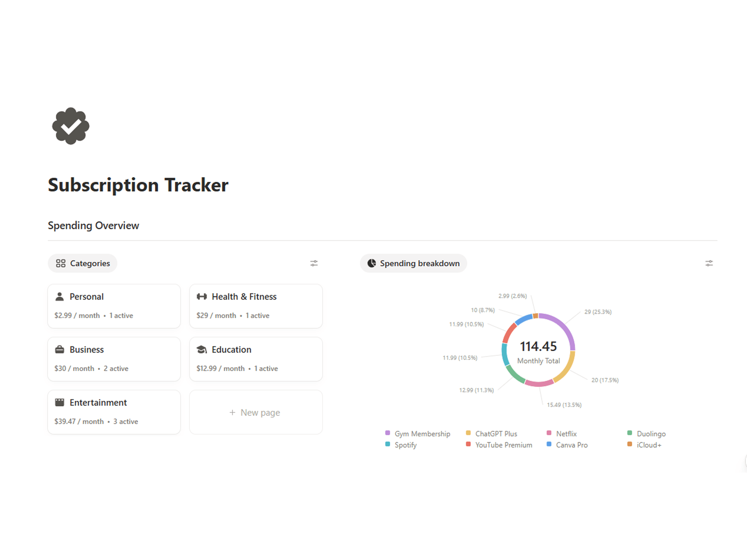747x560 pixels.
Task: Open the Personal category card
Action: point(114,306)
